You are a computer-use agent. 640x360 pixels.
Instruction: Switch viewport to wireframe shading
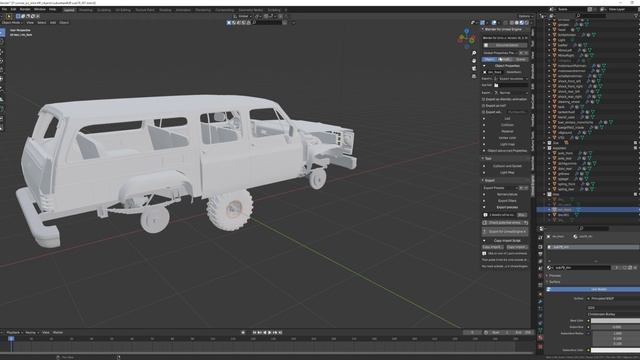click(512, 23)
